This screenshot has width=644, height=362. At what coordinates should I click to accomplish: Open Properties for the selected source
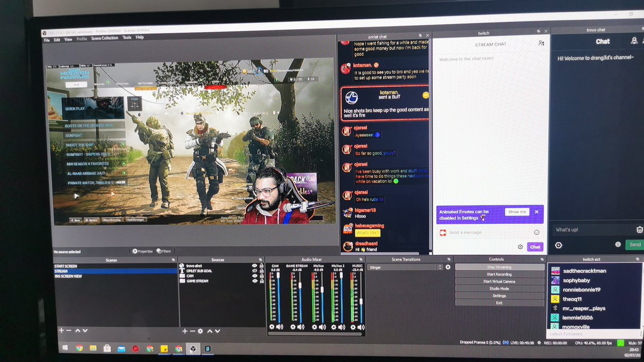pyautogui.click(x=143, y=251)
